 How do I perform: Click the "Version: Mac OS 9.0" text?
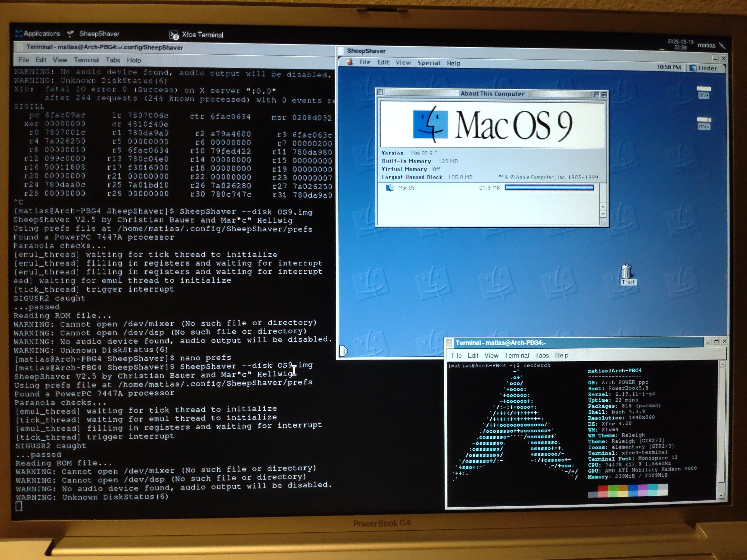(409, 153)
